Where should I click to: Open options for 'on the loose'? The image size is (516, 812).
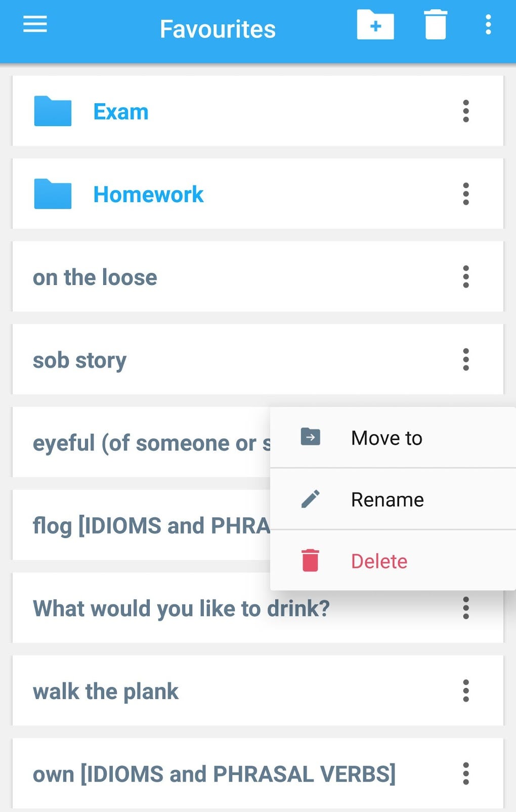point(466,277)
